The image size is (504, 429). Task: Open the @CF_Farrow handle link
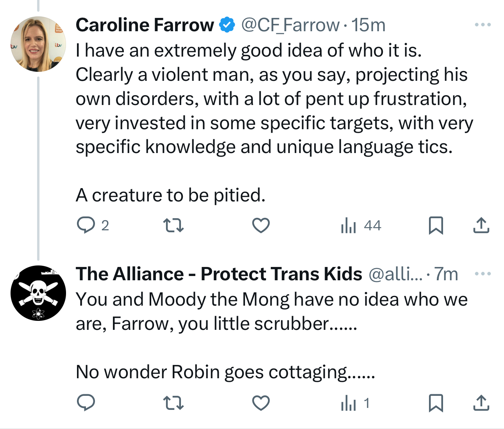pos(290,25)
